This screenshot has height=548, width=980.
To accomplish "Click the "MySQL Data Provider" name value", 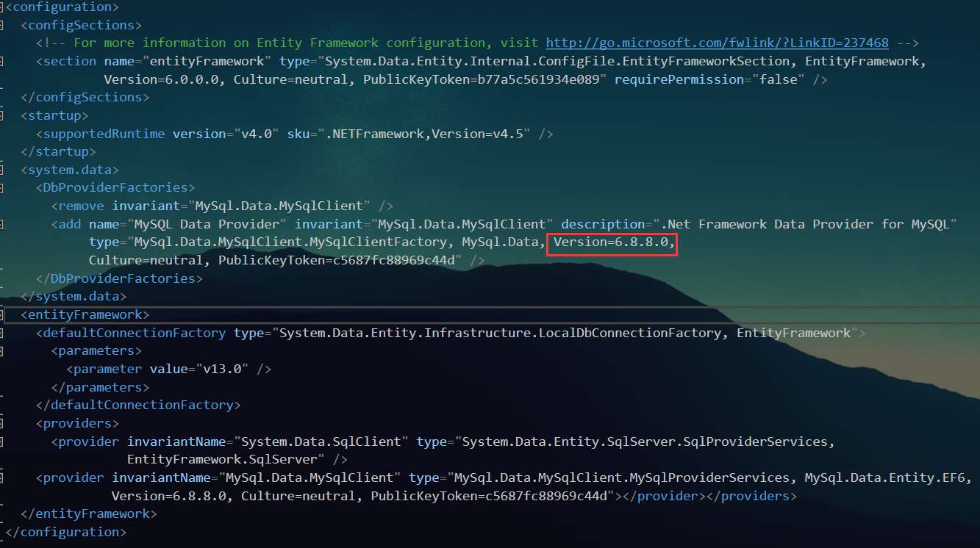I will [x=207, y=224].
